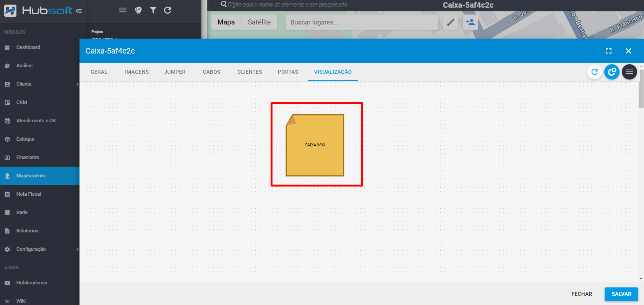Click the white refresh button in visualization
The width and height of the screenshot is (644, 305).
(595, 72)
